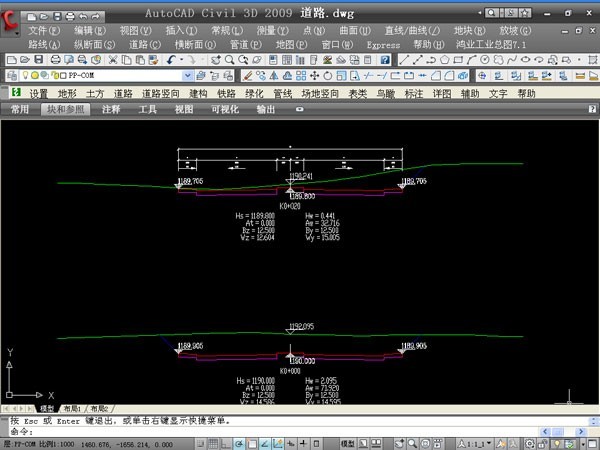Open the 文件(F) menu
600x450 pixels.
tap(44, 30)
